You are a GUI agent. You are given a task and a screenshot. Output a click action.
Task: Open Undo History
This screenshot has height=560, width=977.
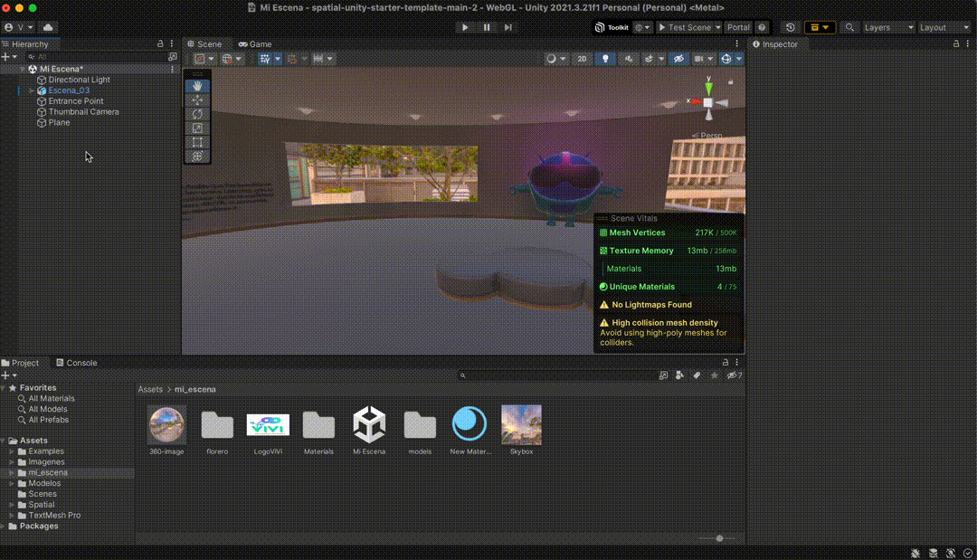(x=790, y=27)
